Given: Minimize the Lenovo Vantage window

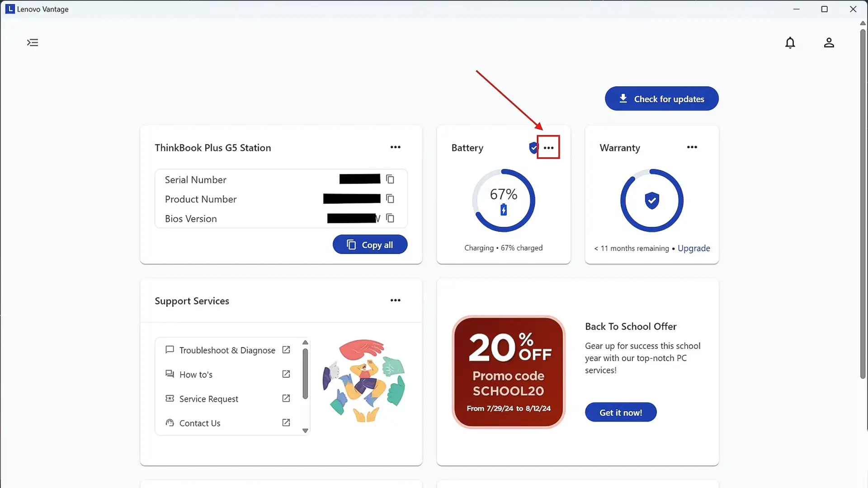Looking at the screenshot, I should [796, 9].
